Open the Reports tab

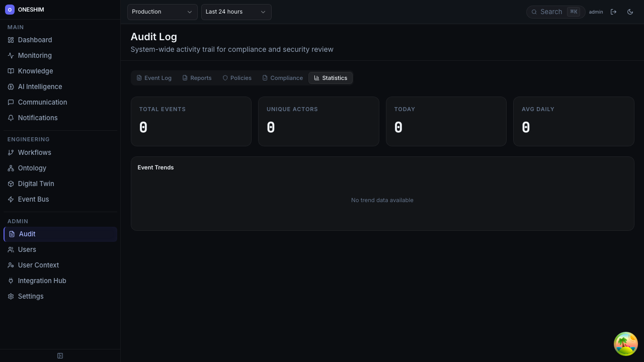(x=197, y=78)
